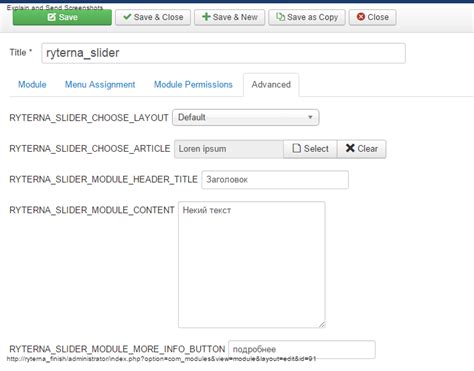Click the file icon on Select button
Image resolution: width=474 pixels, height=371 pixels.
296,148
